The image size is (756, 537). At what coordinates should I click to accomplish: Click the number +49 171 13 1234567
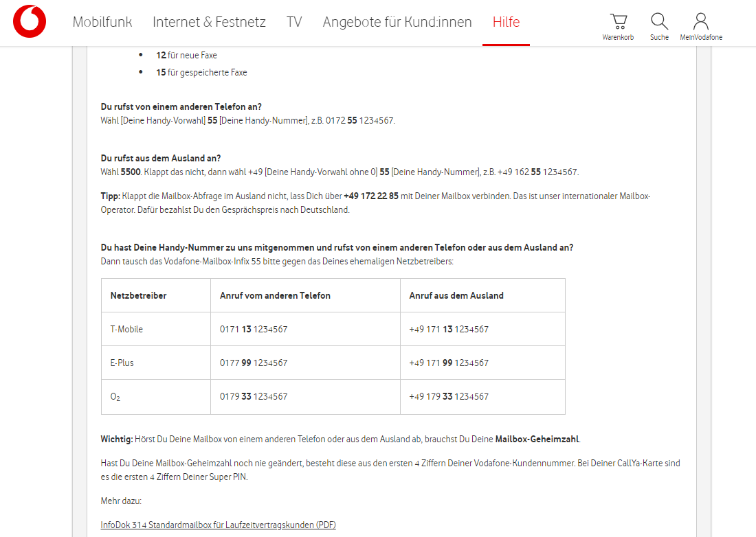[x=449, y=330]
